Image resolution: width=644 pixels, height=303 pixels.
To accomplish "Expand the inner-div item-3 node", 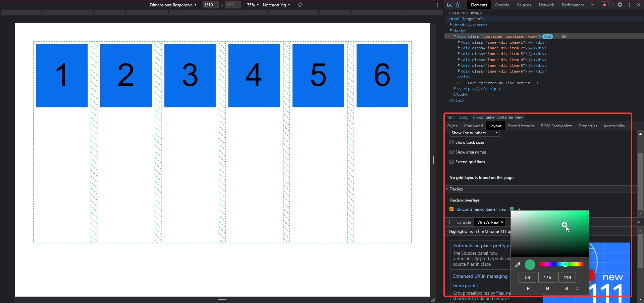I will tap(459, 53).
